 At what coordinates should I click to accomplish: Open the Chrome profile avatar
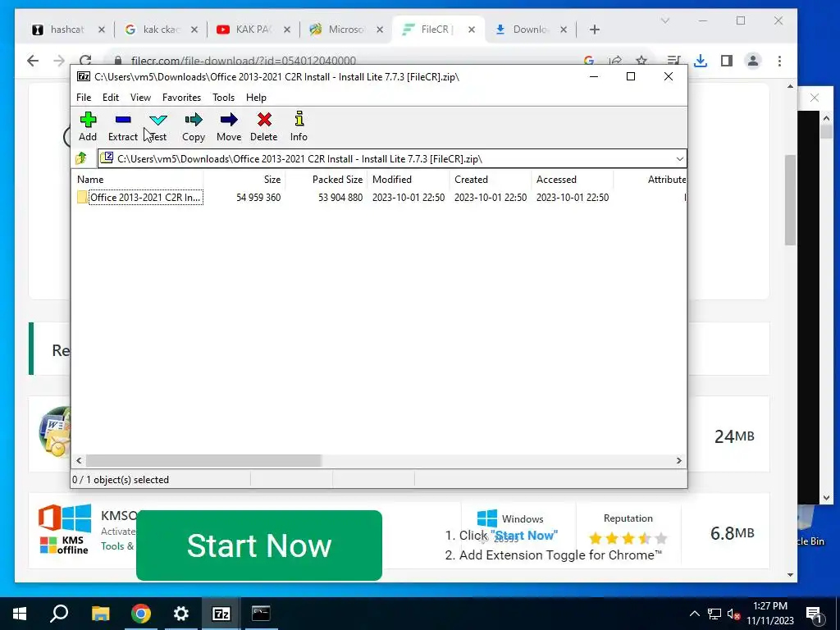coord(753,61)
